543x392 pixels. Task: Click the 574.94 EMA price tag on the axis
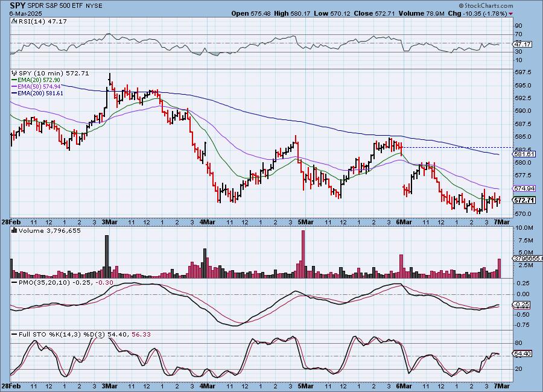(x=525, y=188)
